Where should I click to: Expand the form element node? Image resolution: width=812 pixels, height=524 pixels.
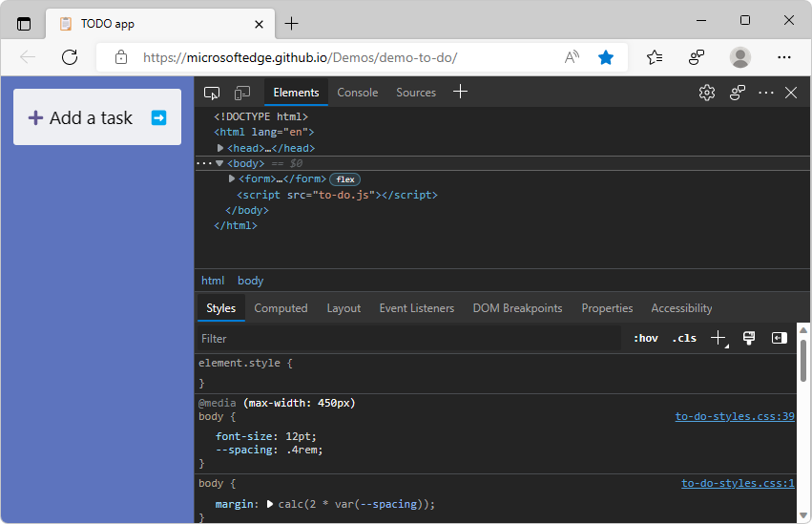[x=232, y=178]
